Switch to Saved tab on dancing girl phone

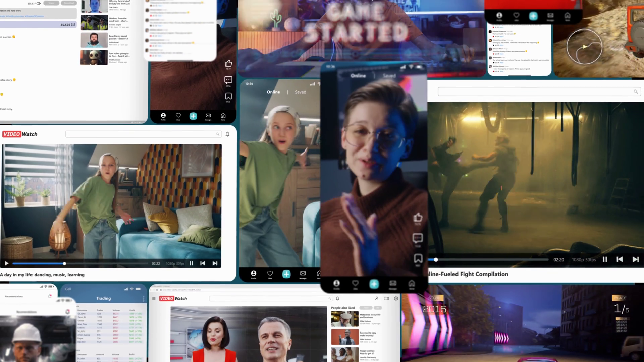point(300,92)
